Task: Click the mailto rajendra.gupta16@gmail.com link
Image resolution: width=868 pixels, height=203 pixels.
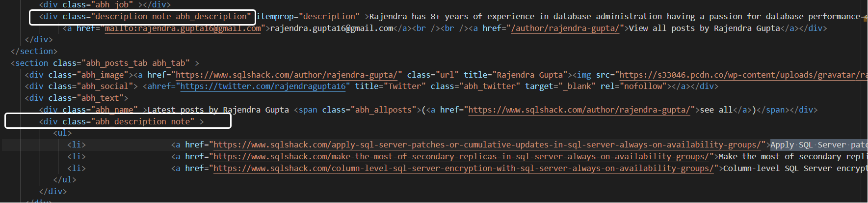Action: pos(183,29)
